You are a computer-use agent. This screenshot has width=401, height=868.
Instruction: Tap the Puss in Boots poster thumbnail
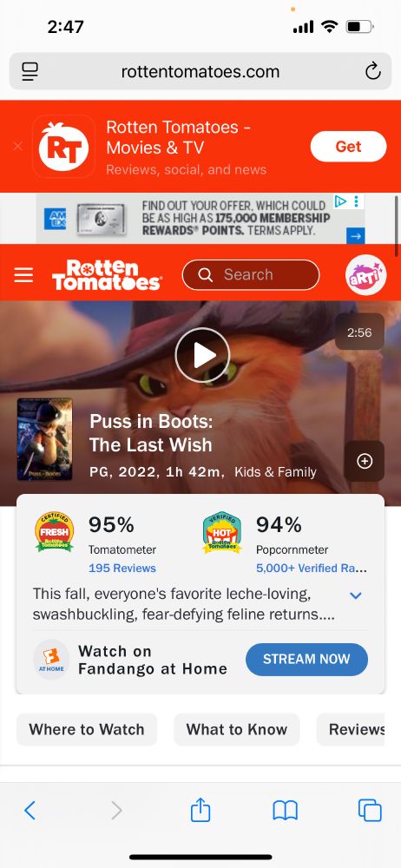pos(45,439)
